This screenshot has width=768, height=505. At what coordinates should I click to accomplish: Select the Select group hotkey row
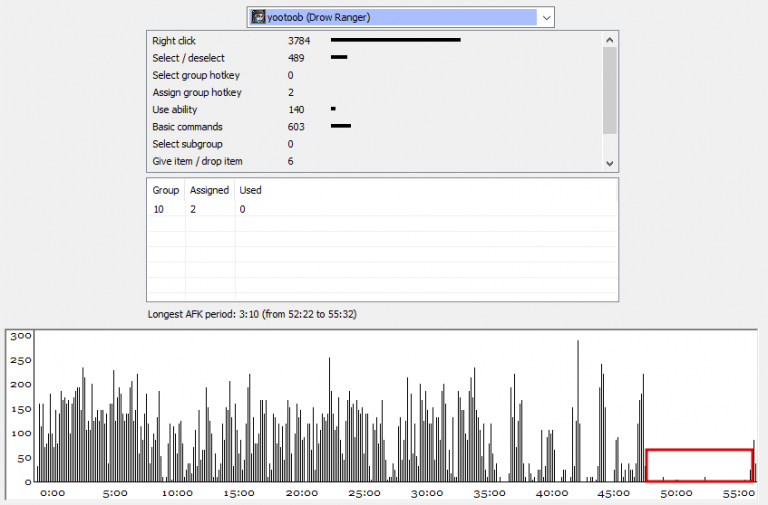[x=375, y=75]
